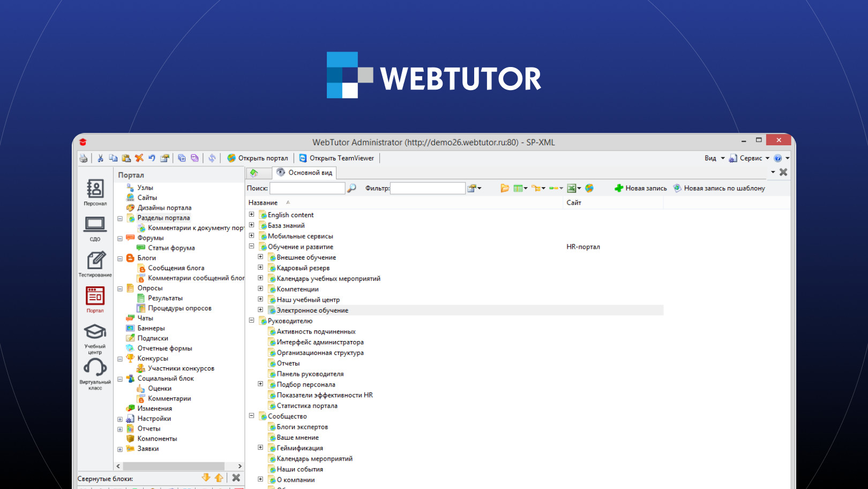Click the gray X beside Свернутые блоки arrows

click(236, 478)
